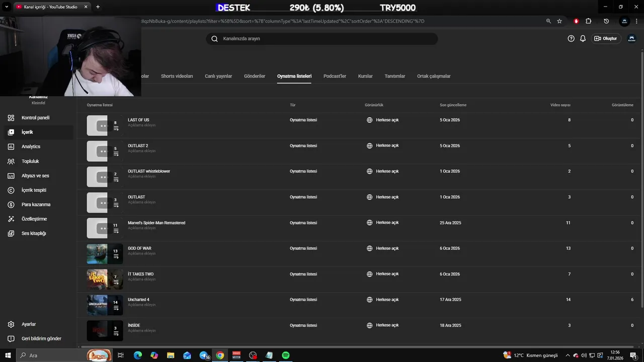Open Herkese açık visibility for İNSİDE
This screenshot has width=644, height=362.
(387, 325)
